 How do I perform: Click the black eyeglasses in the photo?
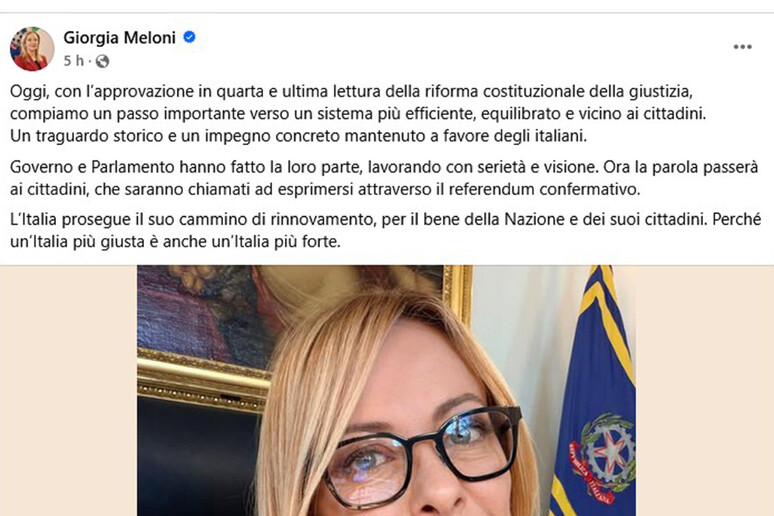[x=424, y=455]
